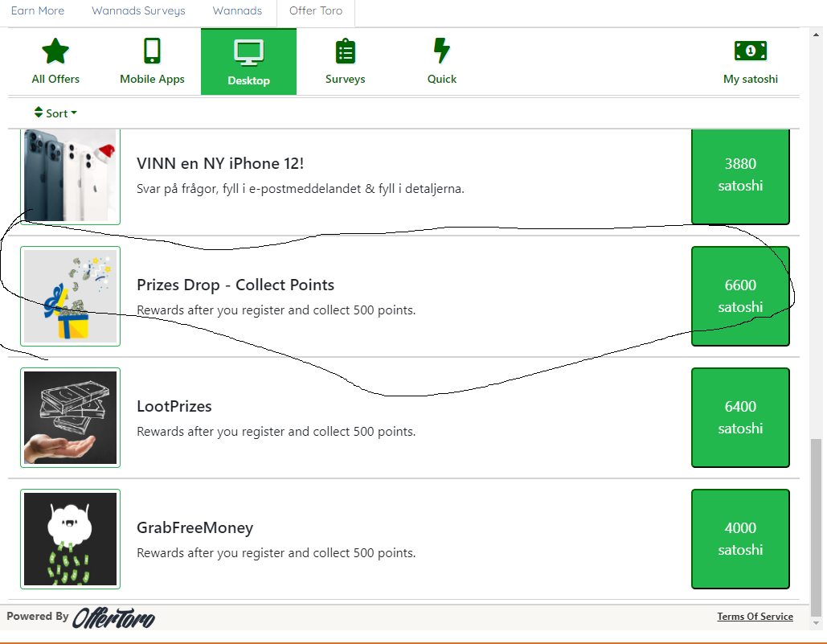Click the All Offers label

(x=55, y=79)
